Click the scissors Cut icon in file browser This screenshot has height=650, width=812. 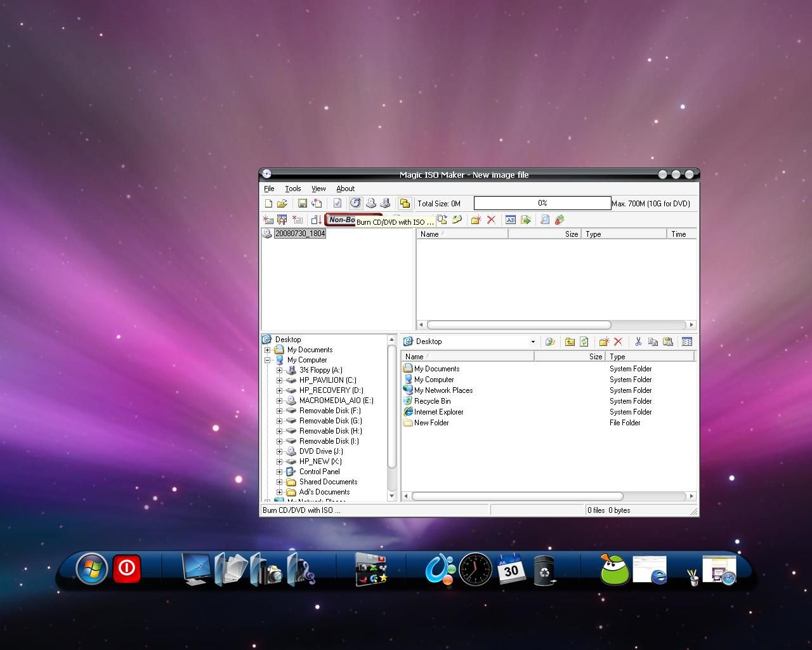(638, 342)
